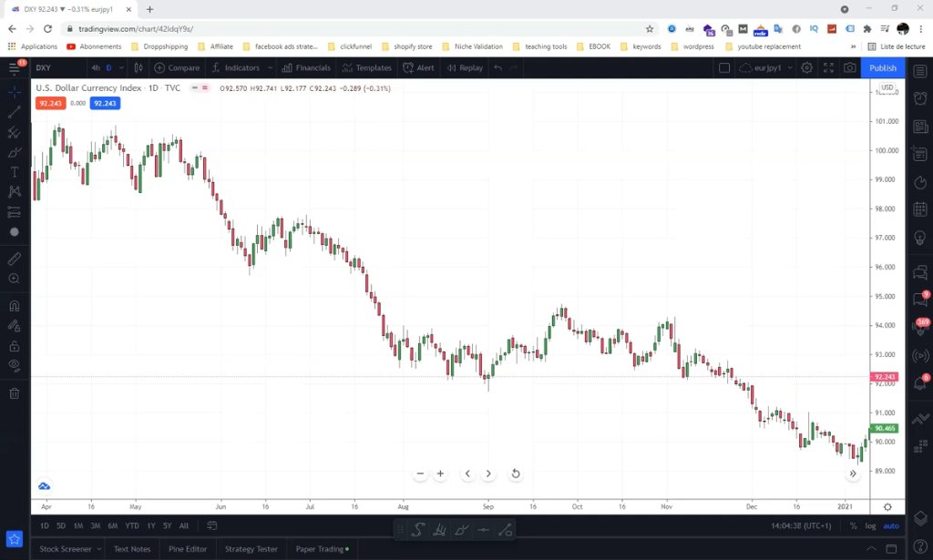Reset chart view with circular arrow

click(x=516, y=473)
